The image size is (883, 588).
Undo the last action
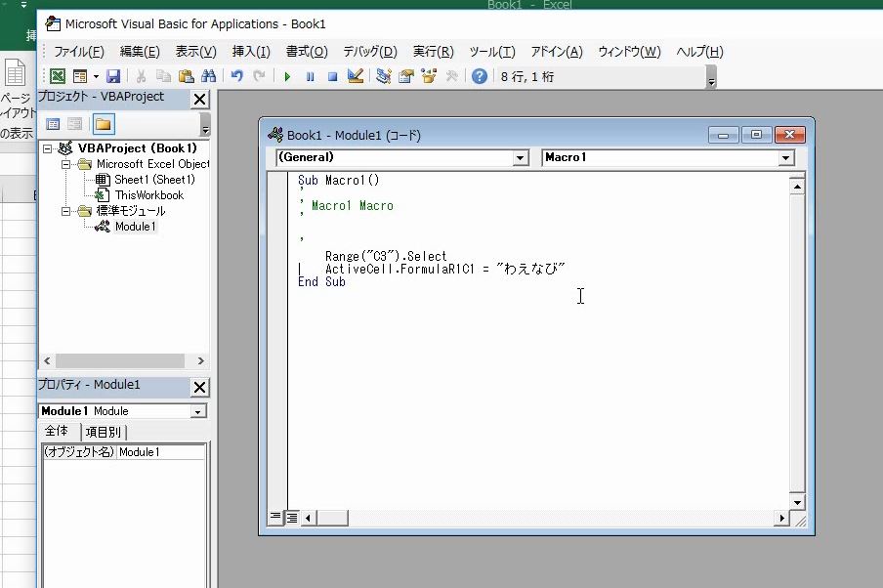click(237, 76)
